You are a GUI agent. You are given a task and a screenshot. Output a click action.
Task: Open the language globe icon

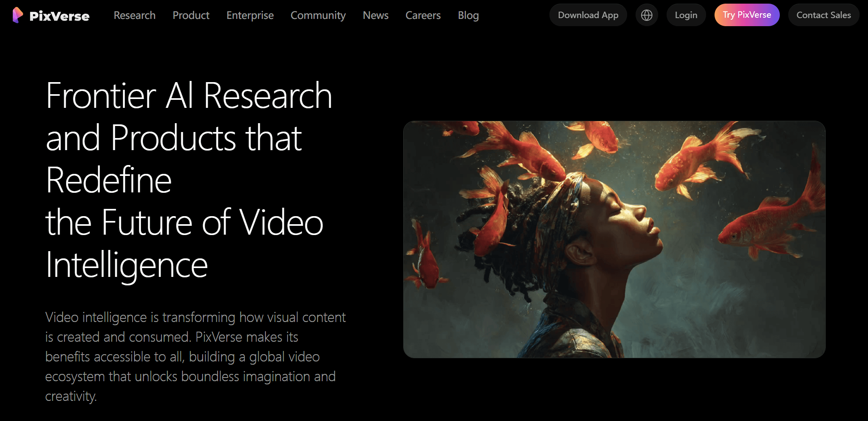pos(646,15)
